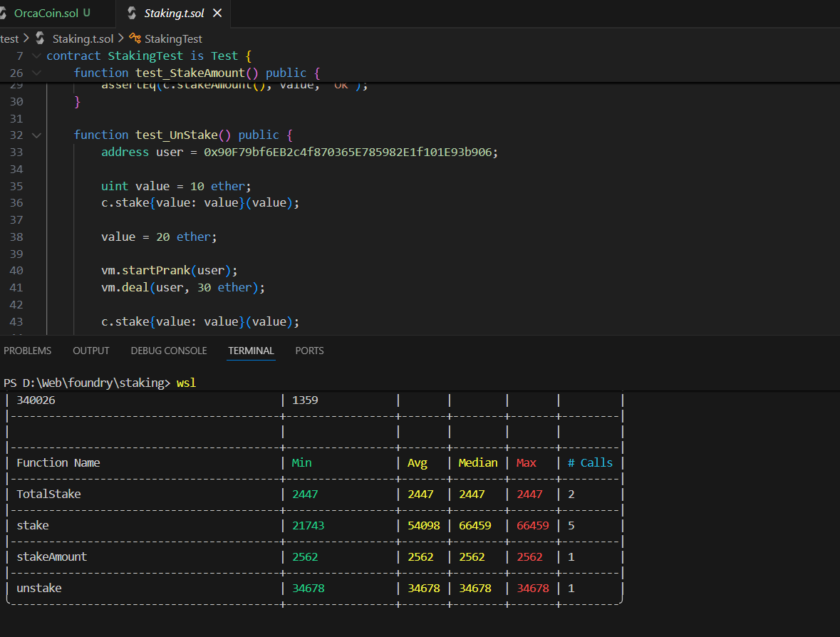This screenshot has width=840, height=637.
Task: Click the 'Median' column header
Action: click(478, 463)
